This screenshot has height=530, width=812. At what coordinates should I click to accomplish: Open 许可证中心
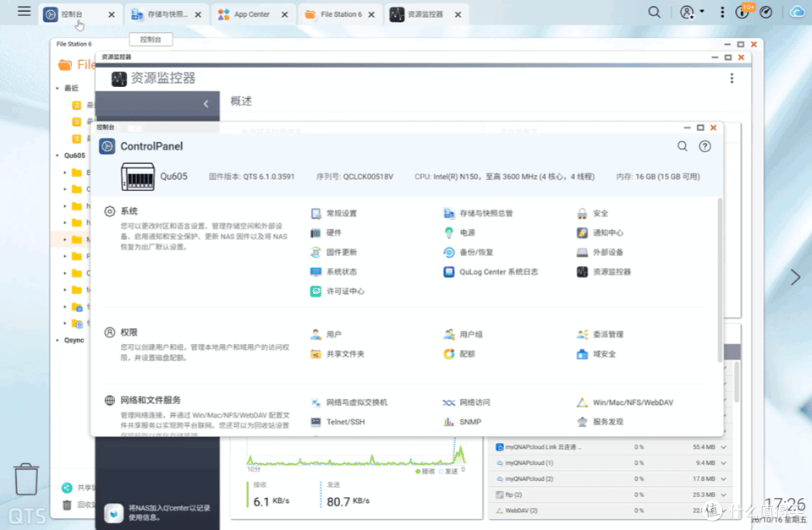[x=337, y=292]
